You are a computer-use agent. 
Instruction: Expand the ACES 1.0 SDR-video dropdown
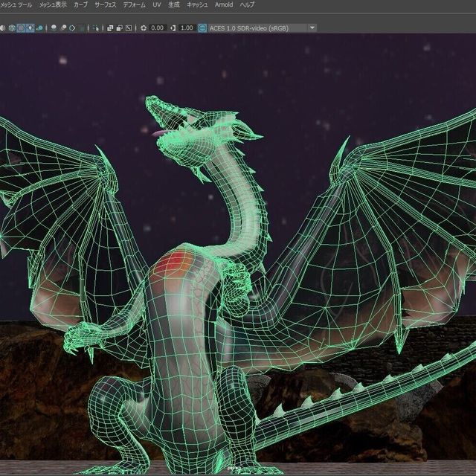click(x=312, y=28)
